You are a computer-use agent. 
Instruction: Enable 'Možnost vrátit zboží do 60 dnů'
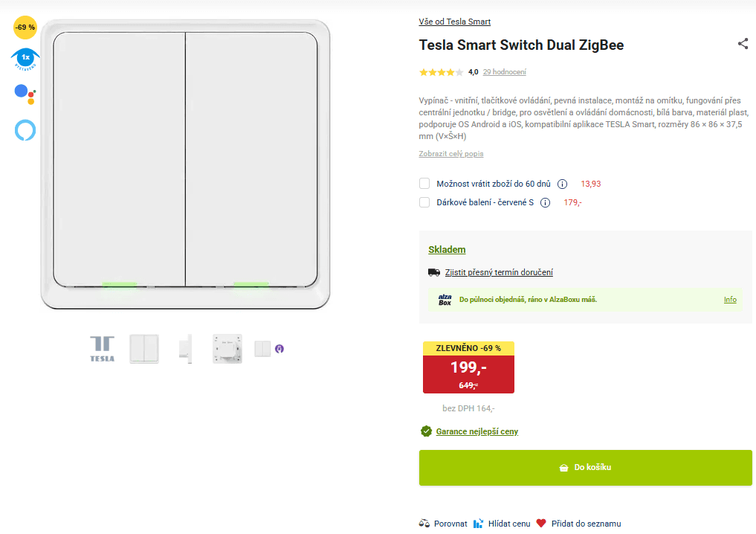424,183
